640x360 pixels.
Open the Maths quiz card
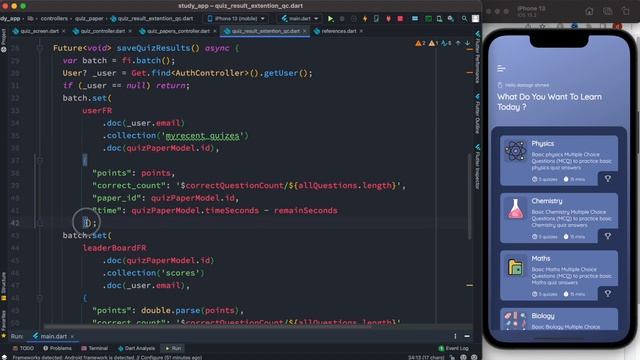(x=559, y=276)
